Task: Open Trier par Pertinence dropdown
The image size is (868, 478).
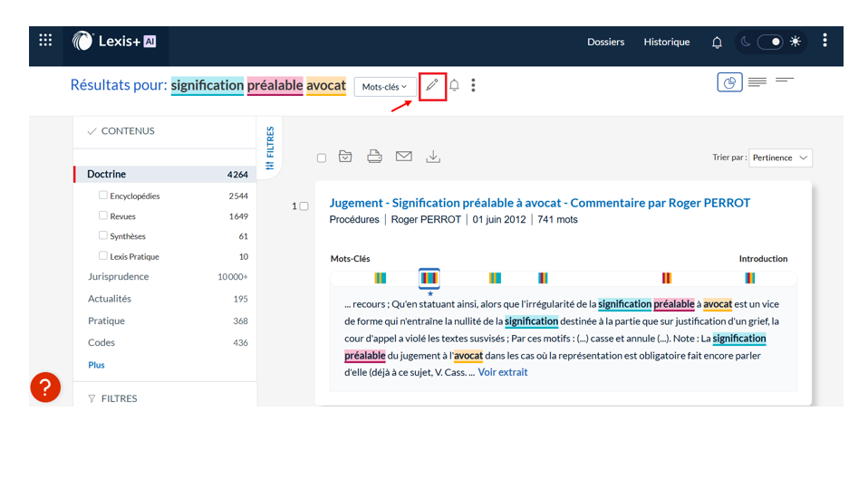Action: pos(780,158)
